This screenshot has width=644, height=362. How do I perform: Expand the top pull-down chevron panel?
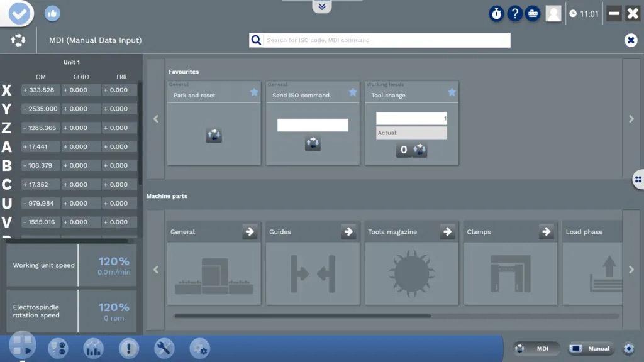coord(322,7)
